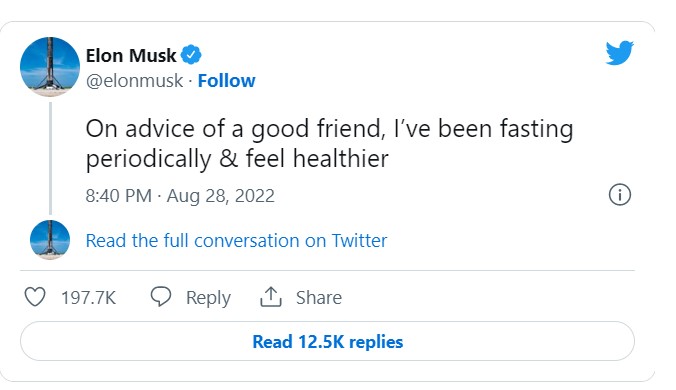This screenshot has height=390, width=676.
Task: Click the small rocket avatar below
Action: pyautogui.click(x=50, y=240)
